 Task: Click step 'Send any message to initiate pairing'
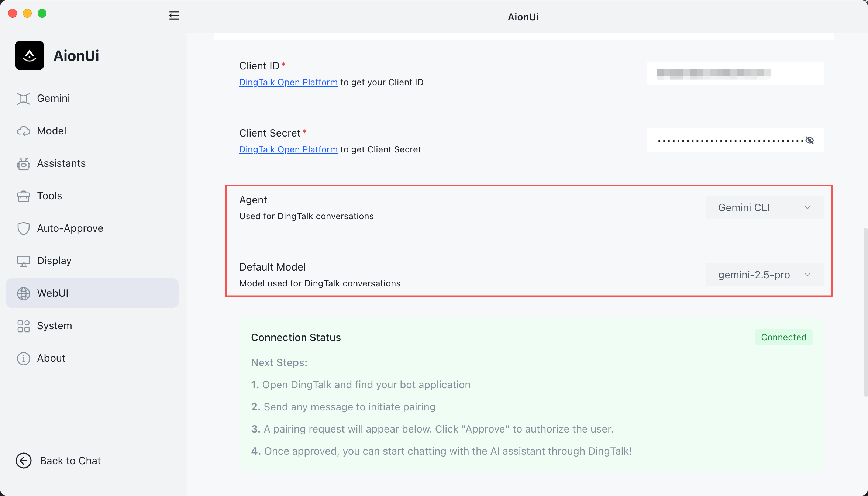(349, 407)
